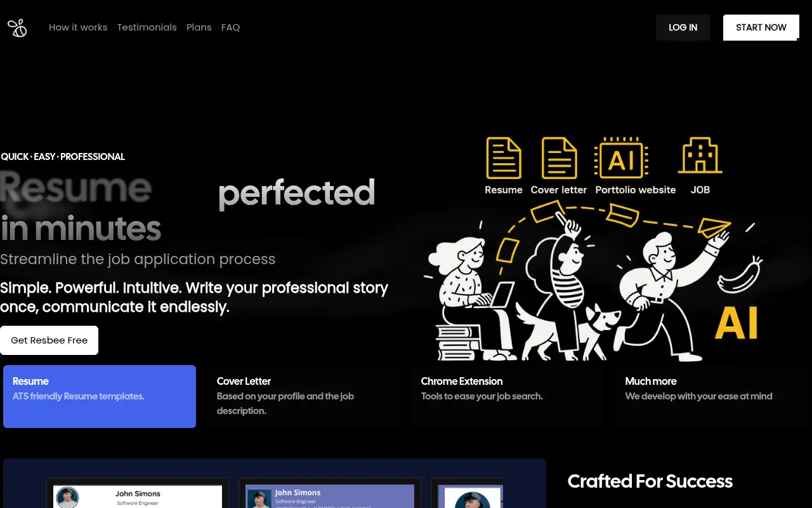Click the Crafted For Success heading
This screenshot has width=812, height=508.
(x=650, y=481)
